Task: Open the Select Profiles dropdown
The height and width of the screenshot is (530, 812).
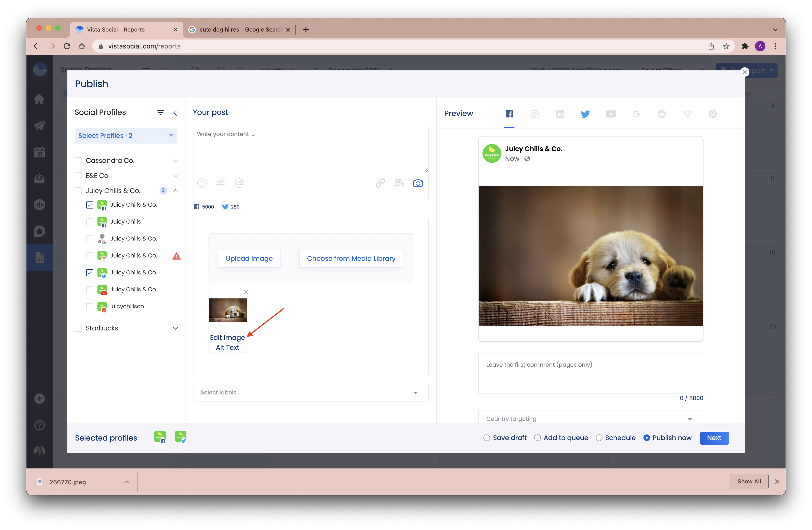Action: 126,136
